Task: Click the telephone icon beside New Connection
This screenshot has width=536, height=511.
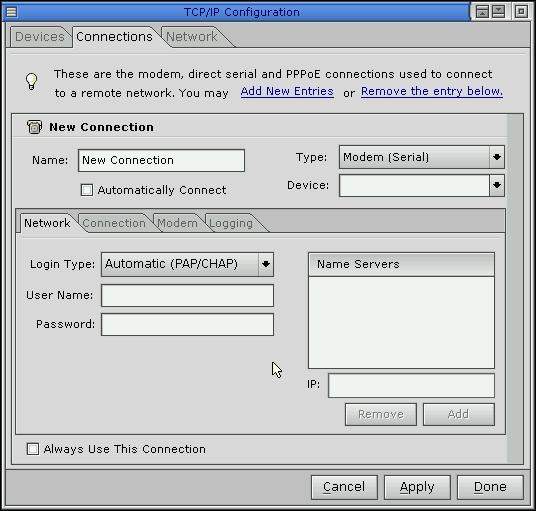Action: pyautogui.click(x=34, y=127)
